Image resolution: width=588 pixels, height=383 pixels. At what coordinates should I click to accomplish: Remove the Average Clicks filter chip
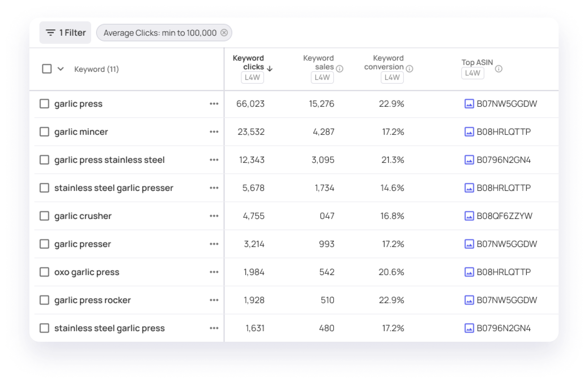pyautogui.click(x=224, y=33)
